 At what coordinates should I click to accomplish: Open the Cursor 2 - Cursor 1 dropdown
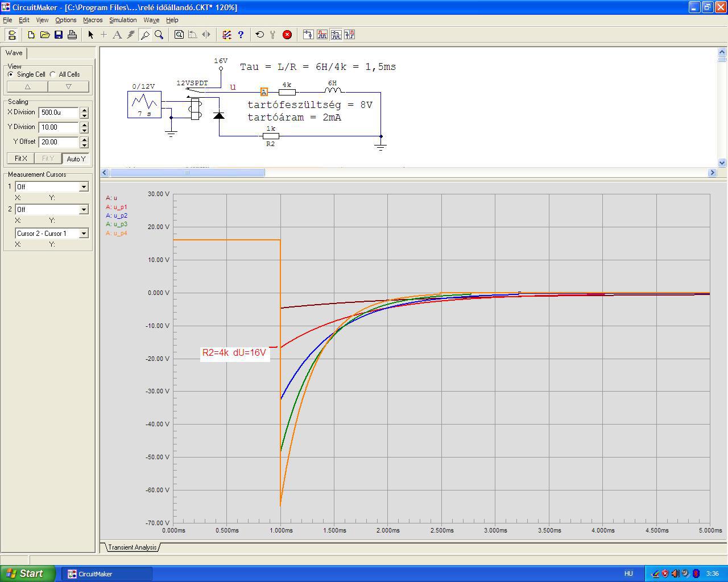(x=84, y=234)
